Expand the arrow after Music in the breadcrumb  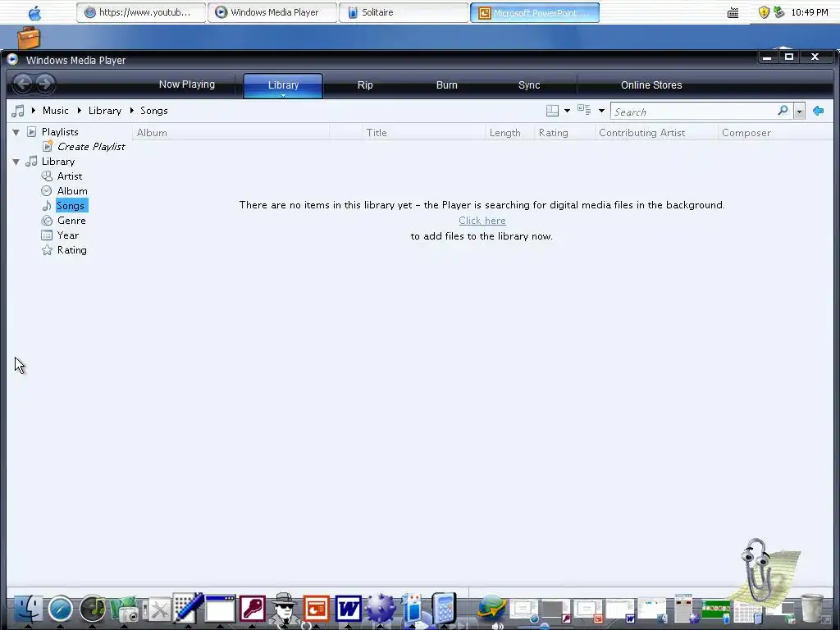point(79,111)
